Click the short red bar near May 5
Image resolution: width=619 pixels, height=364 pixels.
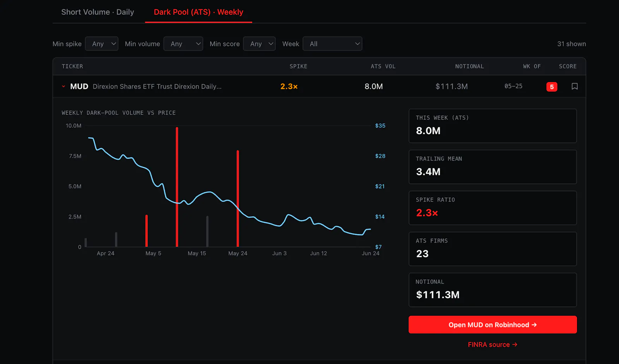[147, 231]
